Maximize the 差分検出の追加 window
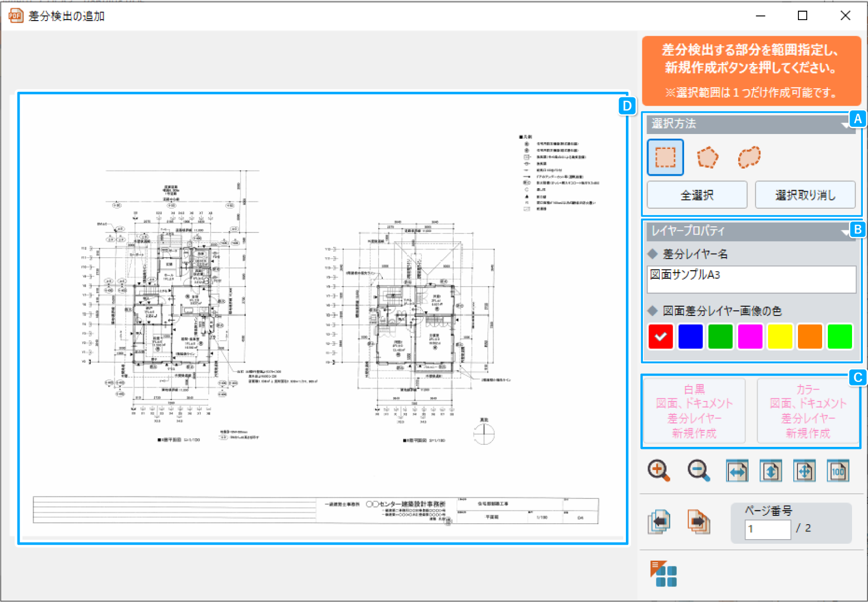 [x=803, y=15]
